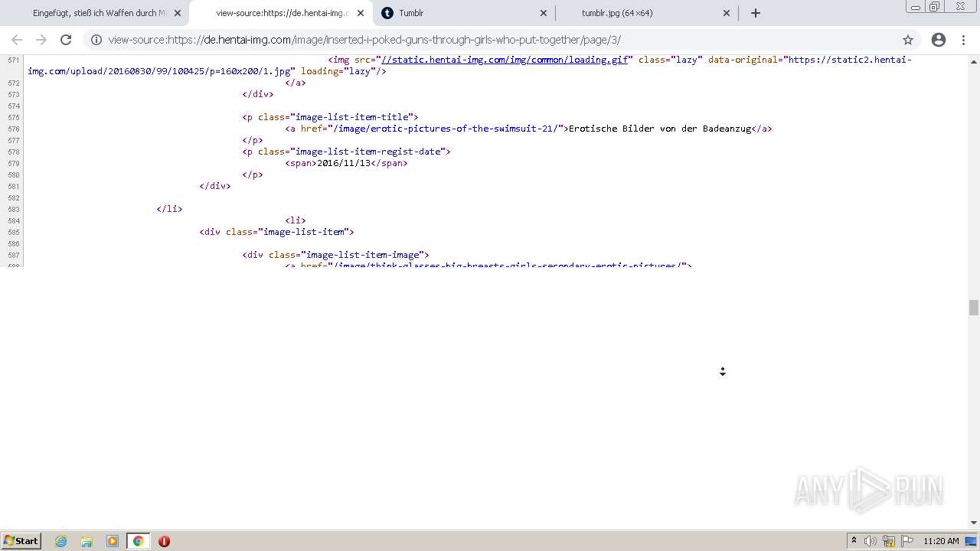Click the show desktop tray icon

pos(972,541)
